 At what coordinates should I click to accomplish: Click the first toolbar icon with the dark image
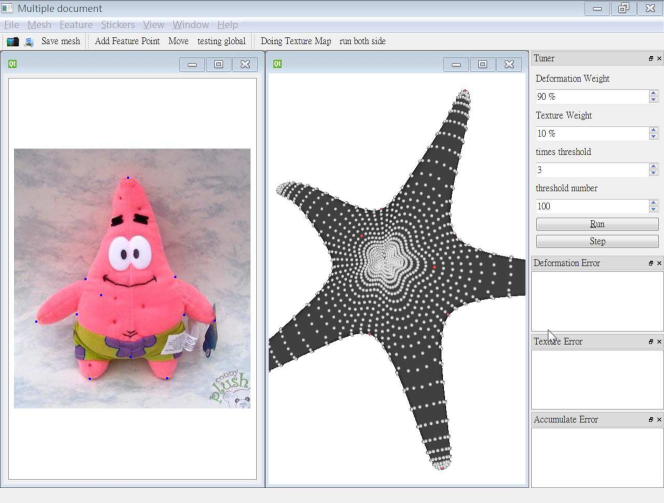click(x=13, y=41)
